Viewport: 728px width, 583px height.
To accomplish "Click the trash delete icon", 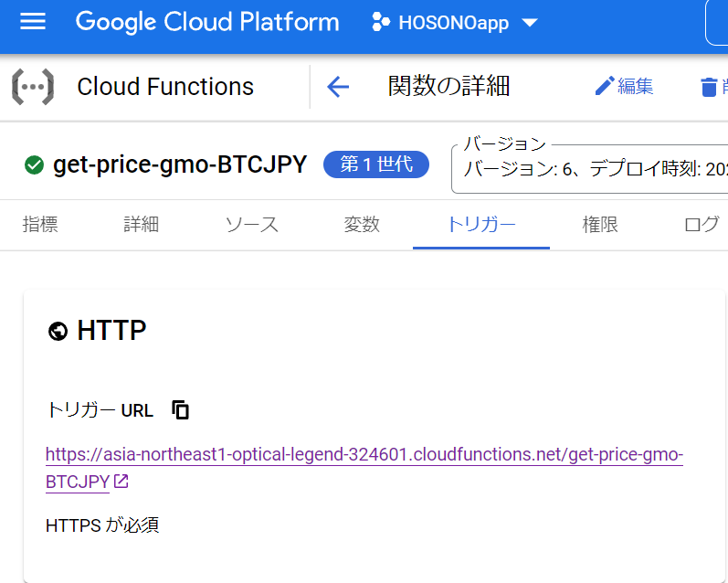I will pyautogui.click(x=709, y=88).
